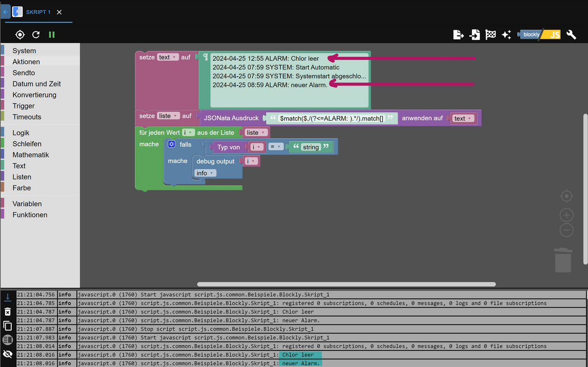Click the pilcrow icon on text block
Screen dimensions: 588x367
pyautogui.click(x=205, y=58)
